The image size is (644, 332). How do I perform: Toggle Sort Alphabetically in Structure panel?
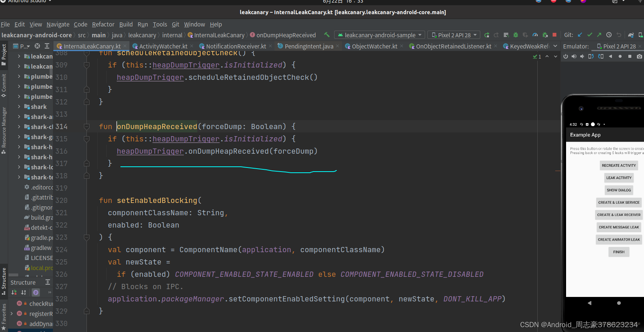[x=23, y=292]
